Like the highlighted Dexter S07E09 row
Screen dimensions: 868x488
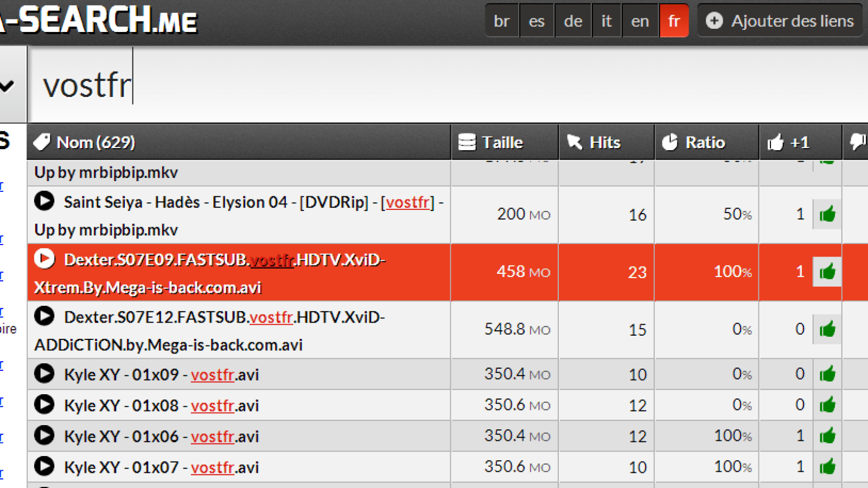click(x=827, y=272)
